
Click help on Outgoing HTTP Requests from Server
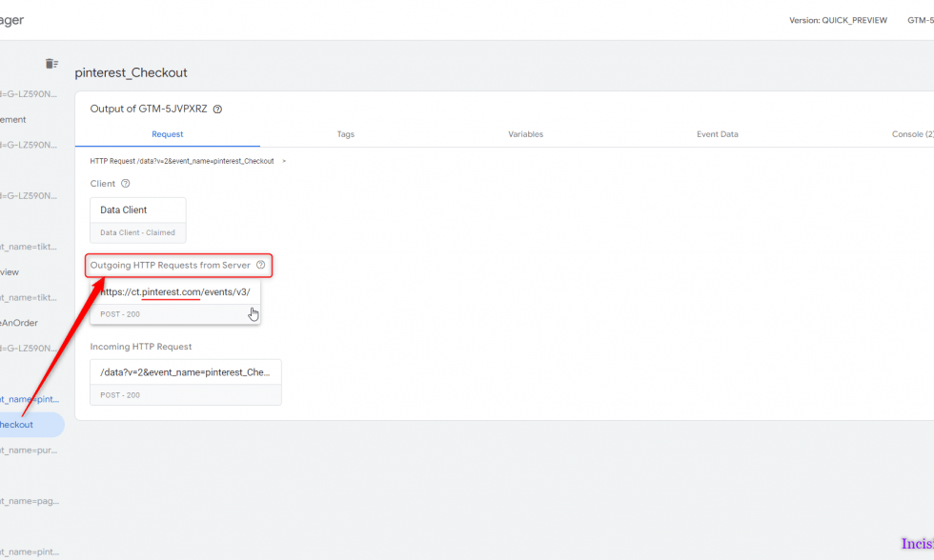(259, 265)
